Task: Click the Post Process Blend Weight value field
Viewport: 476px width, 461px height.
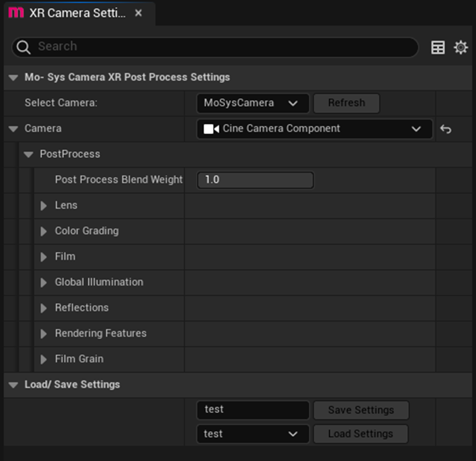Action: click(255, 180)
